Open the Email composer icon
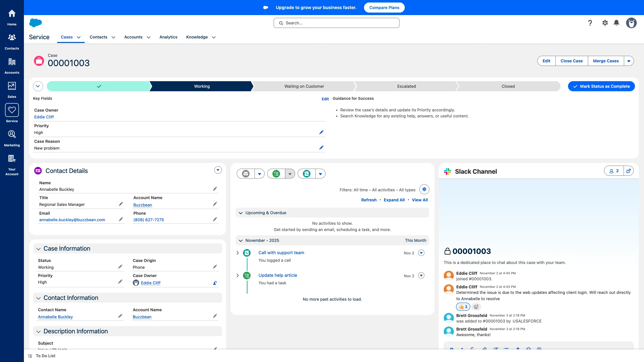The height and width of the screenshot is (362, 644). click(x=245, y=173)
